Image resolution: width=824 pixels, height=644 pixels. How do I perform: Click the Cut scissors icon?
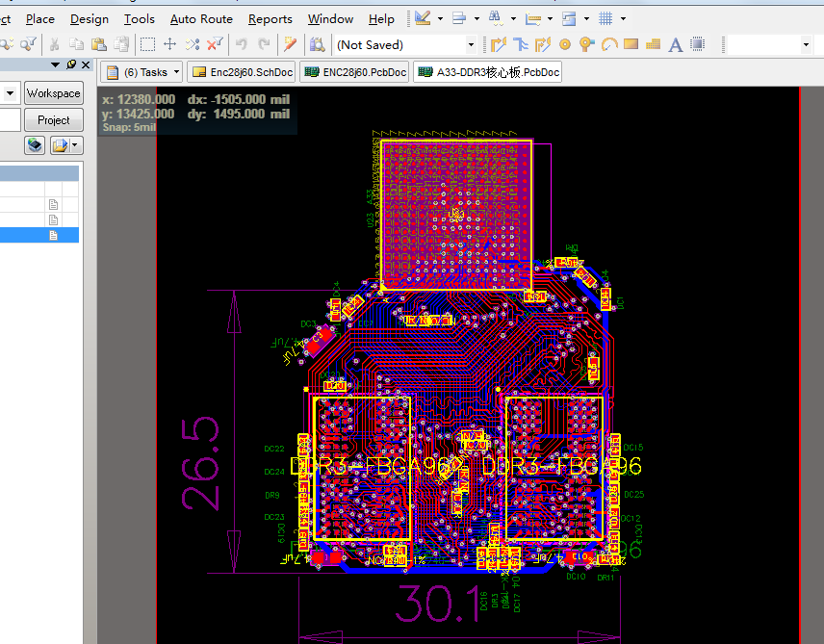tap(54, 44)
